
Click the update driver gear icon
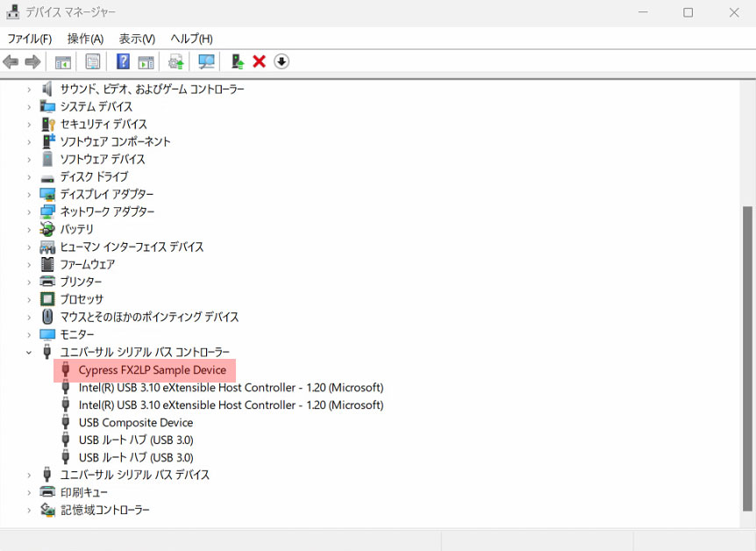coord(176,61)
